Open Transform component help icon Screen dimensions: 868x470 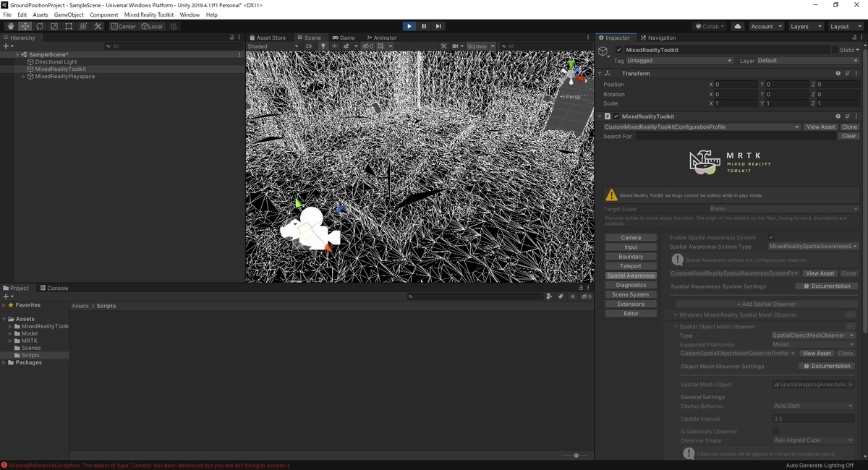838,74
